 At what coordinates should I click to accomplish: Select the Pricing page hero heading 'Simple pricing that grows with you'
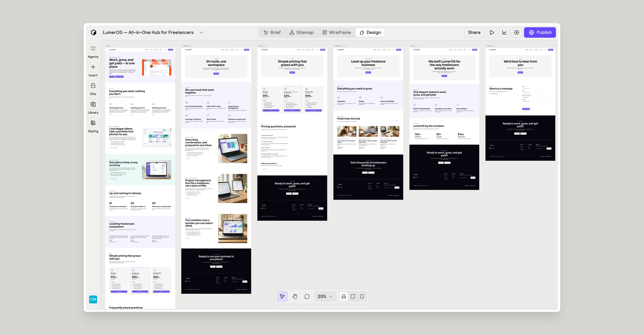(292, 63)
